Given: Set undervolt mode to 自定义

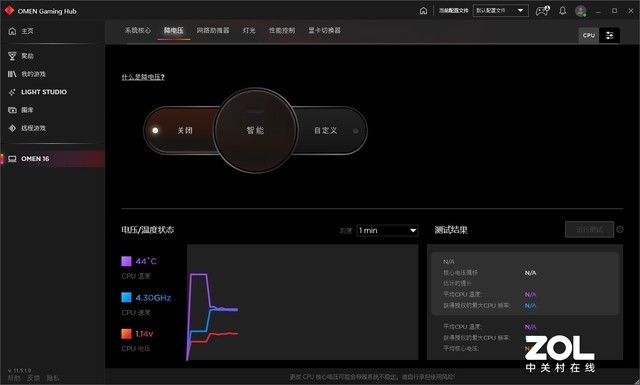Looking at the screenshot, I should [325, 131].
